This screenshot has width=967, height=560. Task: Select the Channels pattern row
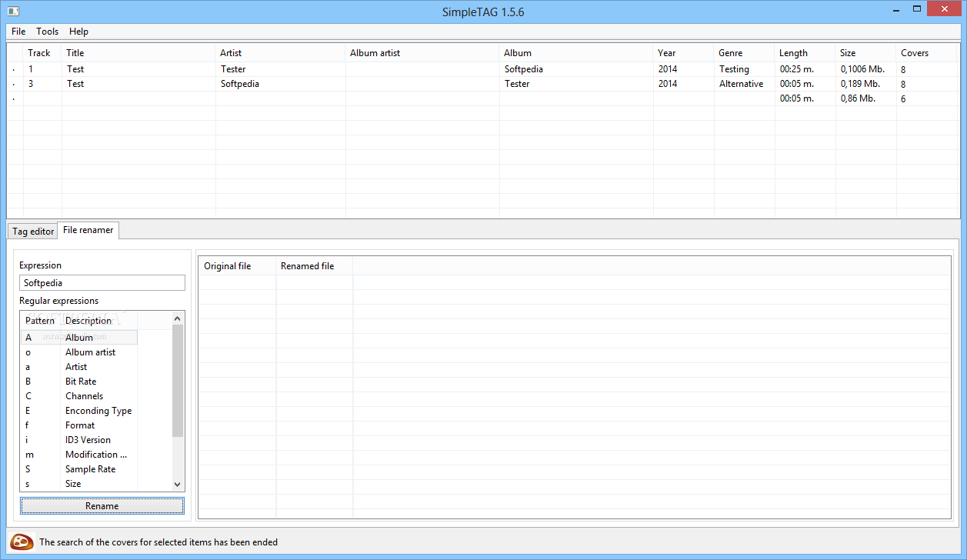pyautogui.click(x=78, y=396)
